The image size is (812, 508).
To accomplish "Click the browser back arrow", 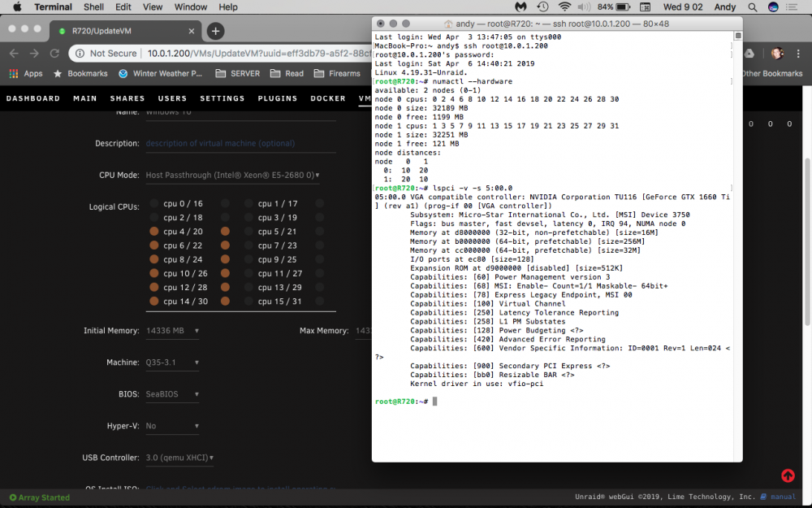I will click(14, 54).
